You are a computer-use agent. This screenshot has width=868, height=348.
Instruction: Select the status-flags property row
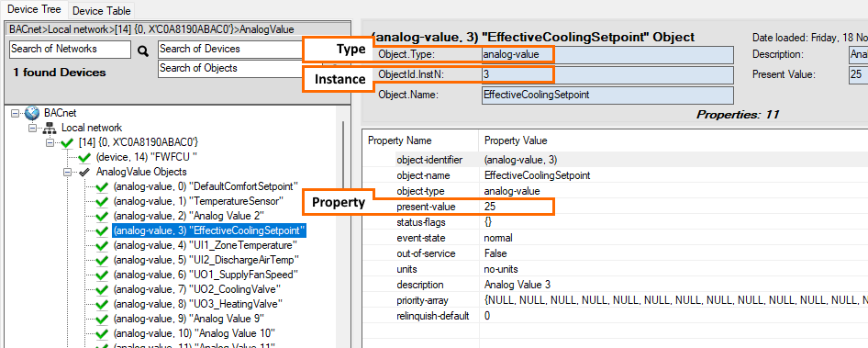[615, 222]
